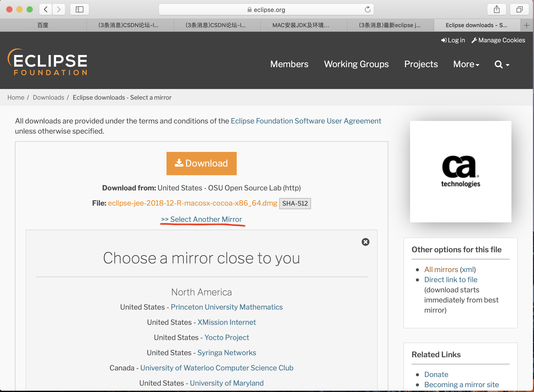Choose XMission Internet mirror
This screenshot has width=534, height=392.
click(227, 322)
